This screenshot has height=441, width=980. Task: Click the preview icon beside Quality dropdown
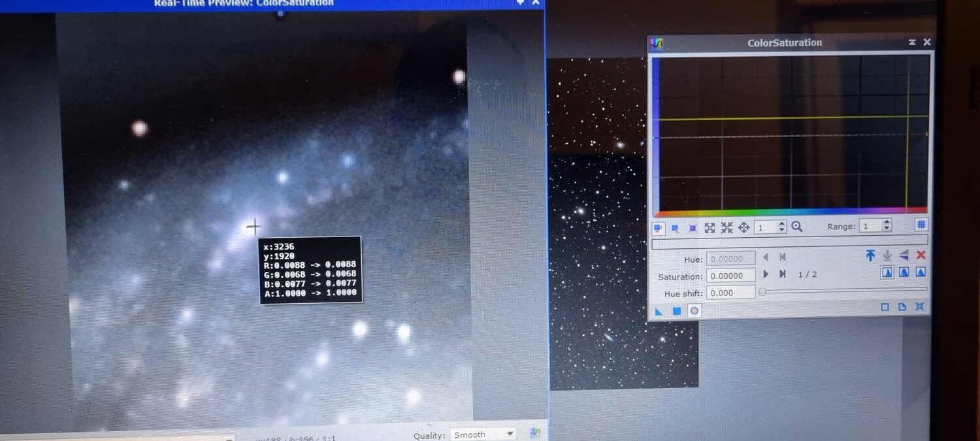click(535, 433)
